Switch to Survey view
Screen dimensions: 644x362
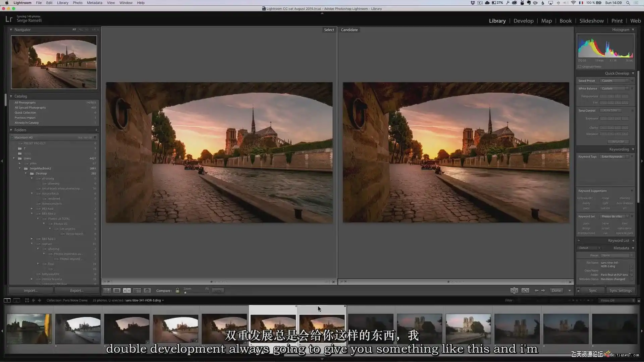point(137,291)
